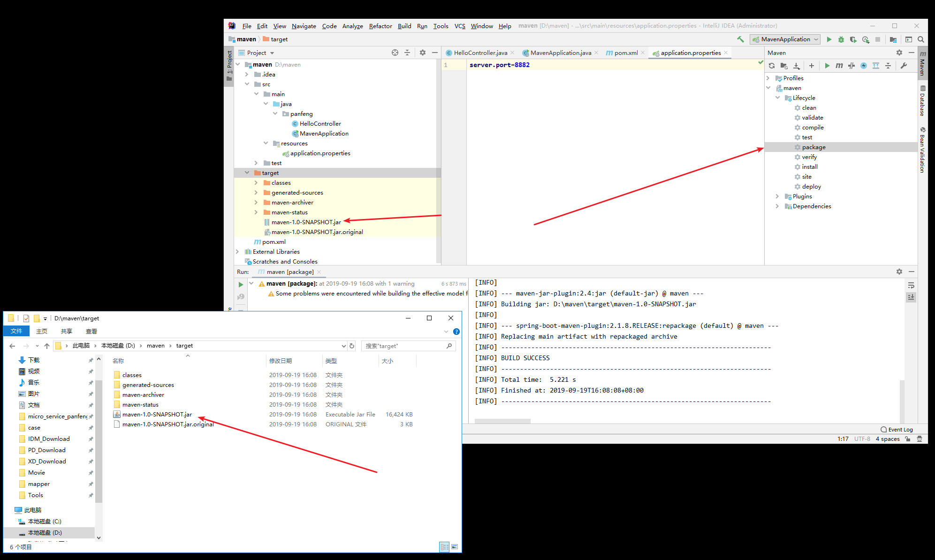Screen dimensions: 935x560
Task: Expand the test folder under src
Action: pos(256,163)
